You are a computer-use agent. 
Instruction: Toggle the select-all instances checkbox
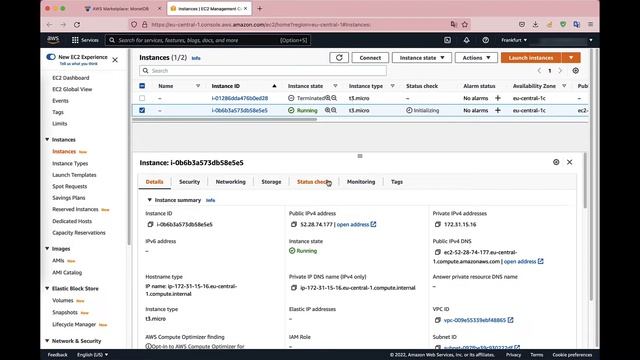(x=142, y=86)
